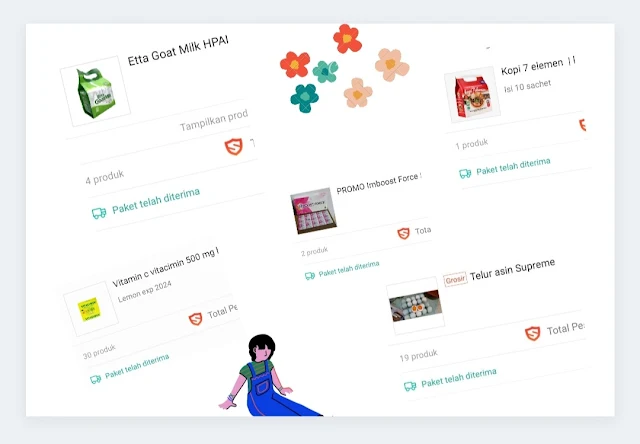Click delivery truck icon in Kopi 7 elemen card

(x=465, y=174)
